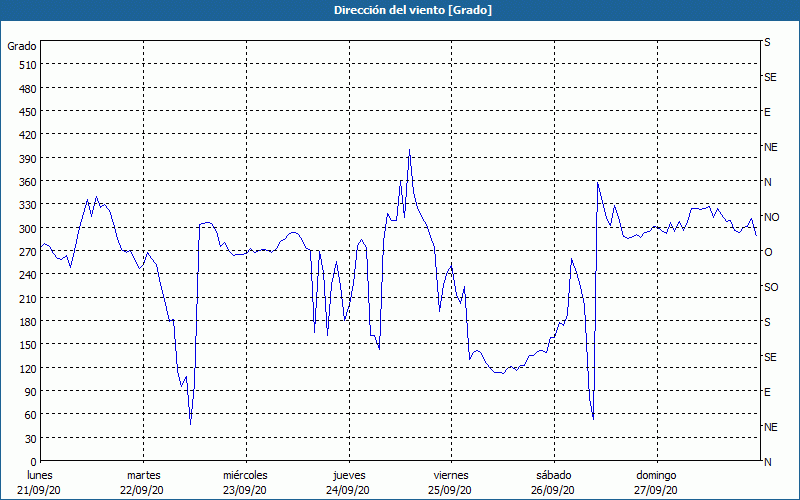
Task: Select the 'Grado' y-axis unit label
Action: [22, 46]
